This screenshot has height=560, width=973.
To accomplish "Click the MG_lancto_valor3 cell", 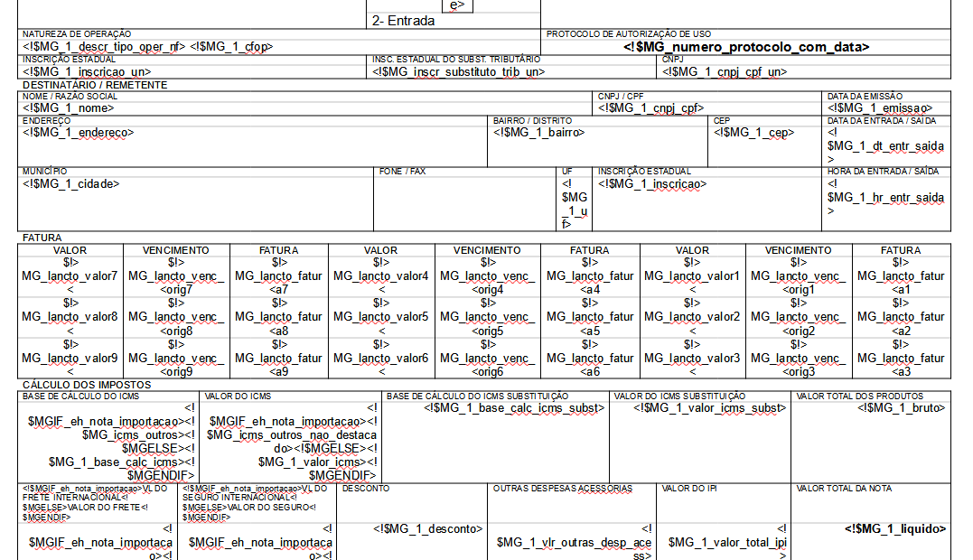I will pos(692,359).
